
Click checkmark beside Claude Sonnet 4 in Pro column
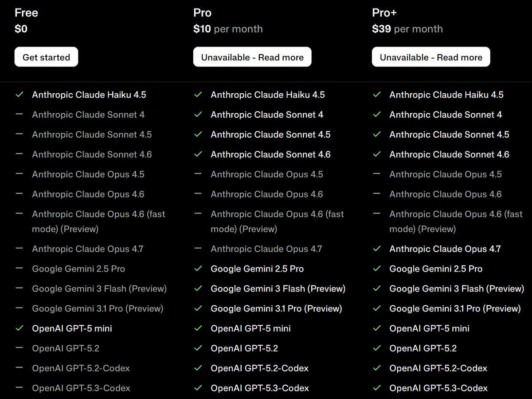198,115
